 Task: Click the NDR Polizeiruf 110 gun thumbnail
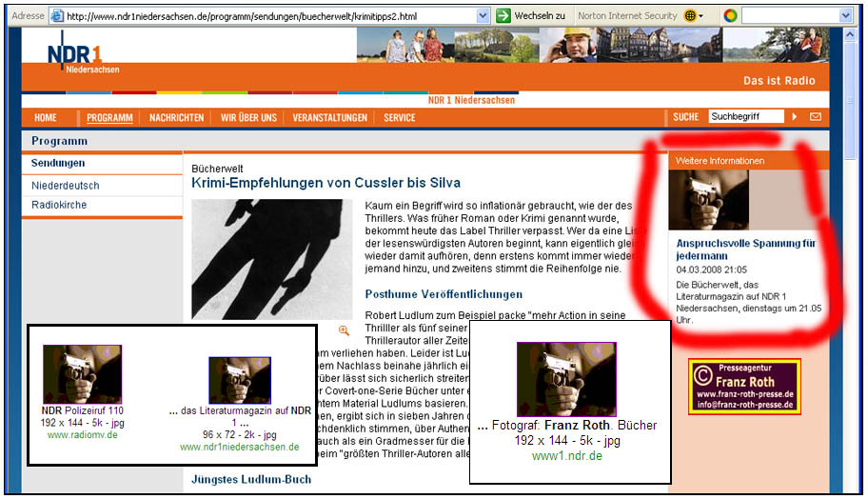[83, 374]
